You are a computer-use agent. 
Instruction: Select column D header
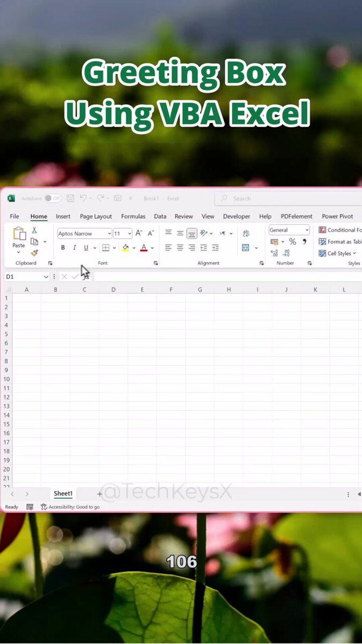(113, 289)
